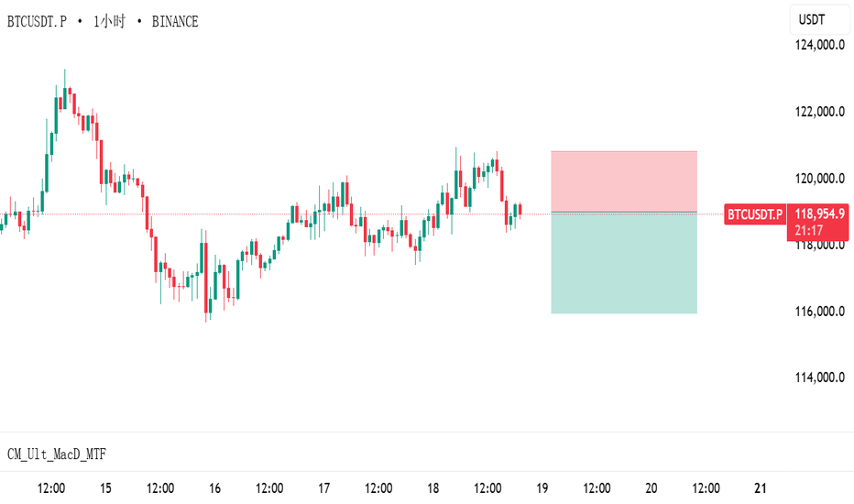Click the 114,000.0 price scale label
The height and width of the screenshot is (504, 854).
click(x=820, y=377)
